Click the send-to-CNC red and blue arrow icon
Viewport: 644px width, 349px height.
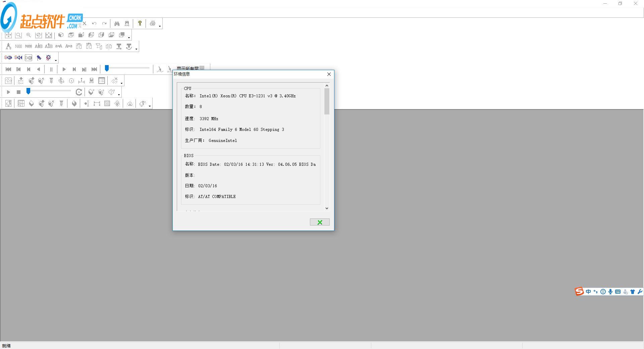coord(8,58)
